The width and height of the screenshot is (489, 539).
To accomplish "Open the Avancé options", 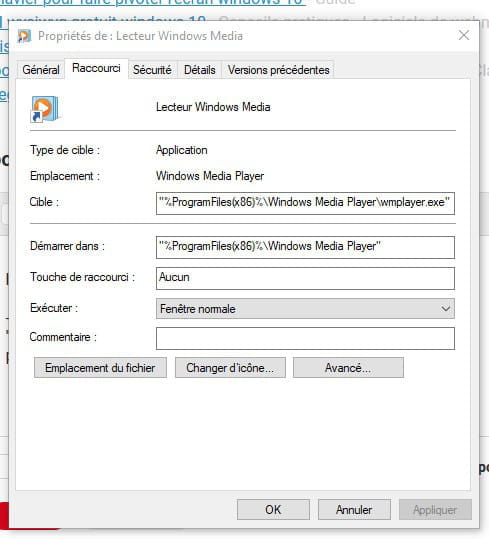I will (x=348, y=368).
